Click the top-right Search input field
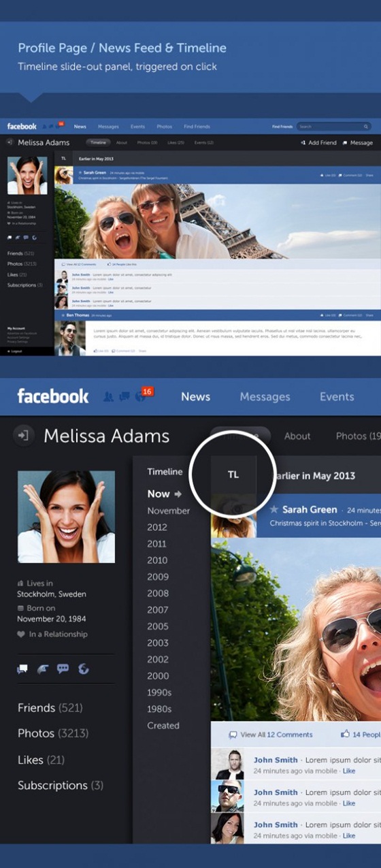The height and width of the screenshot is (868, 381). click(334, 127)
